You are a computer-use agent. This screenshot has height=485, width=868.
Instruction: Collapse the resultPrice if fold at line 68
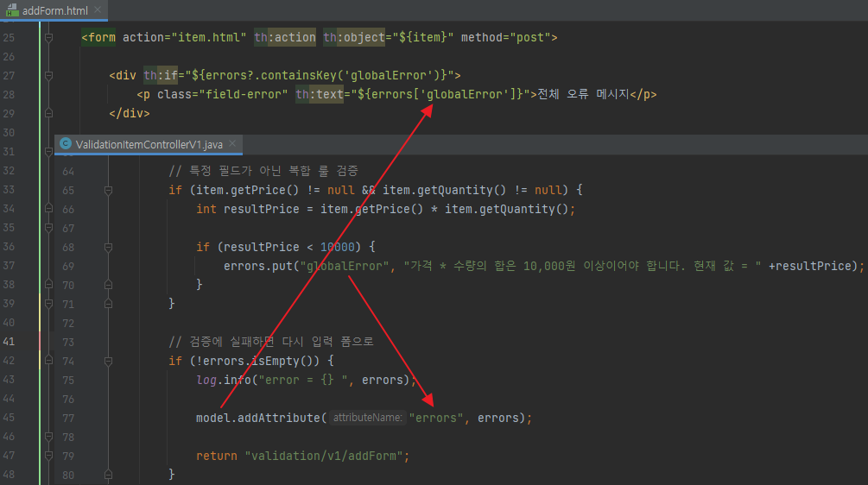(x=109, y=247)
